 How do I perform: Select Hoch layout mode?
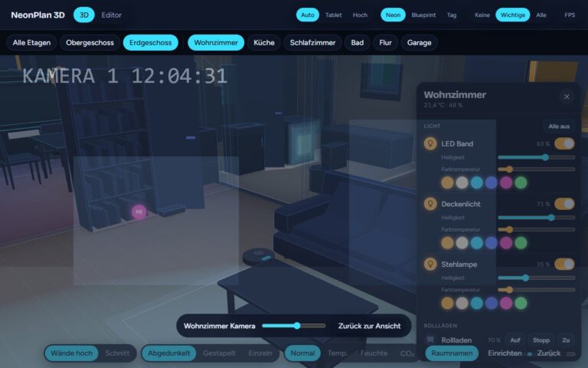coord(360,15)
